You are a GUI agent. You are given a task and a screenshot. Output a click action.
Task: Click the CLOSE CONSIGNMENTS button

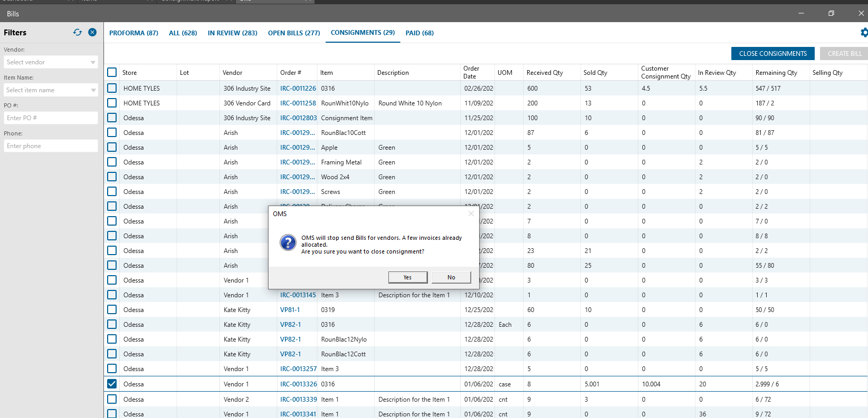(772, 53)
